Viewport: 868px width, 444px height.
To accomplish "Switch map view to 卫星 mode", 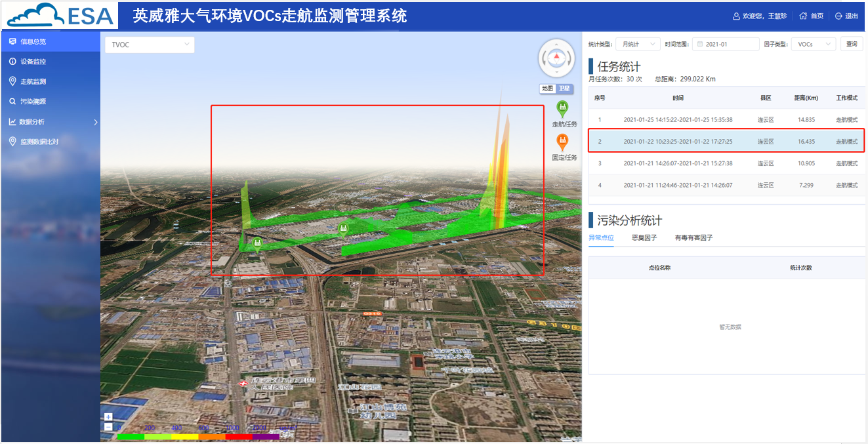I will pyautogui.click(x=565, y=89).
